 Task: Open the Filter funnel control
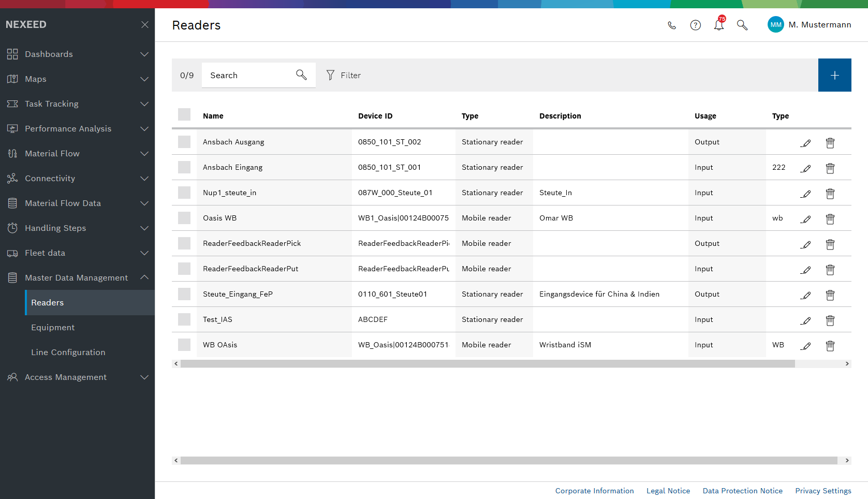(344, 75)
